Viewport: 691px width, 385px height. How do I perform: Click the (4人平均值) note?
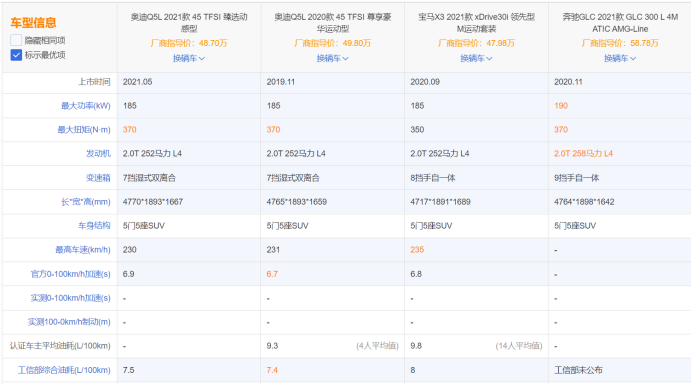coord(377,346)
